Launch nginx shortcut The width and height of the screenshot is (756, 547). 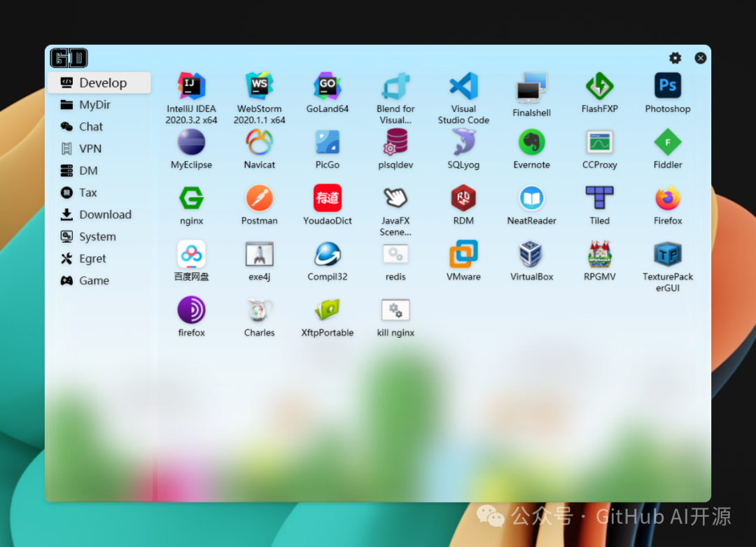(191, 198)
